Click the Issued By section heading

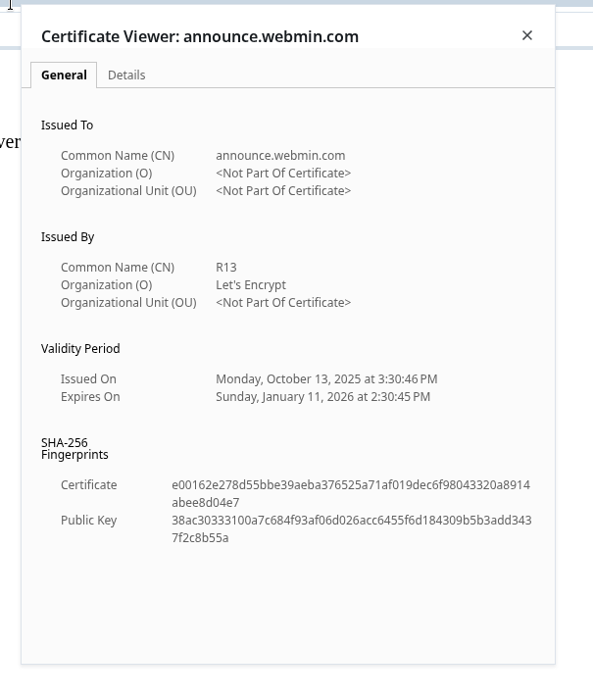pyautogui.click(x=68, y=237)
